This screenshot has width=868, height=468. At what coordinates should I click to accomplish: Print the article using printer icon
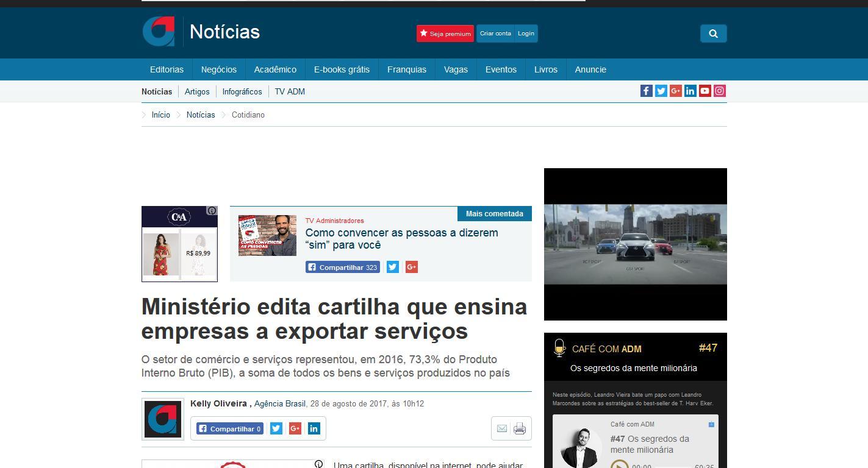520,428
